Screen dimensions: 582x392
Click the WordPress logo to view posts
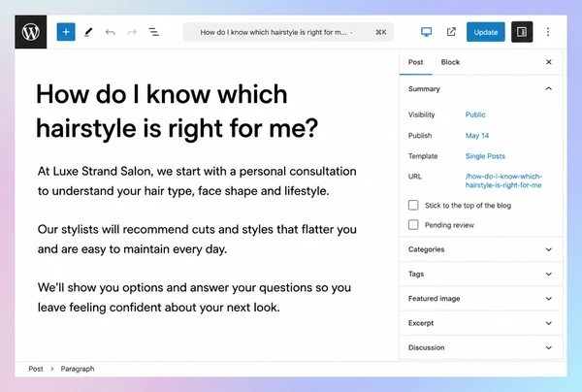pyautogui.click(x=31, y=32)
